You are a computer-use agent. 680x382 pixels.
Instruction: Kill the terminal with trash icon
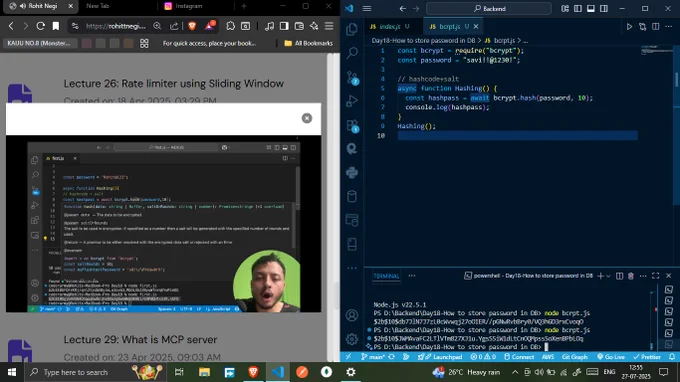click(x=631, y=276)
